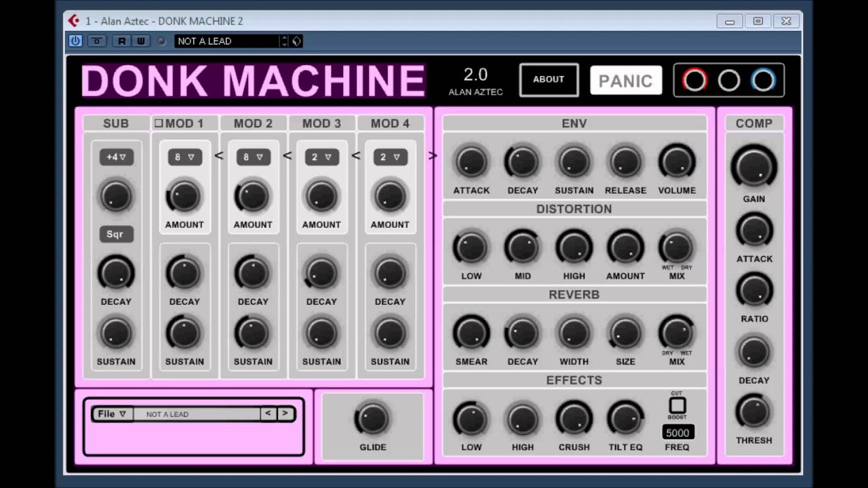868x488 pixels.
Task: Open the SUB +4 octave dropdown
Action: (116, 157)
